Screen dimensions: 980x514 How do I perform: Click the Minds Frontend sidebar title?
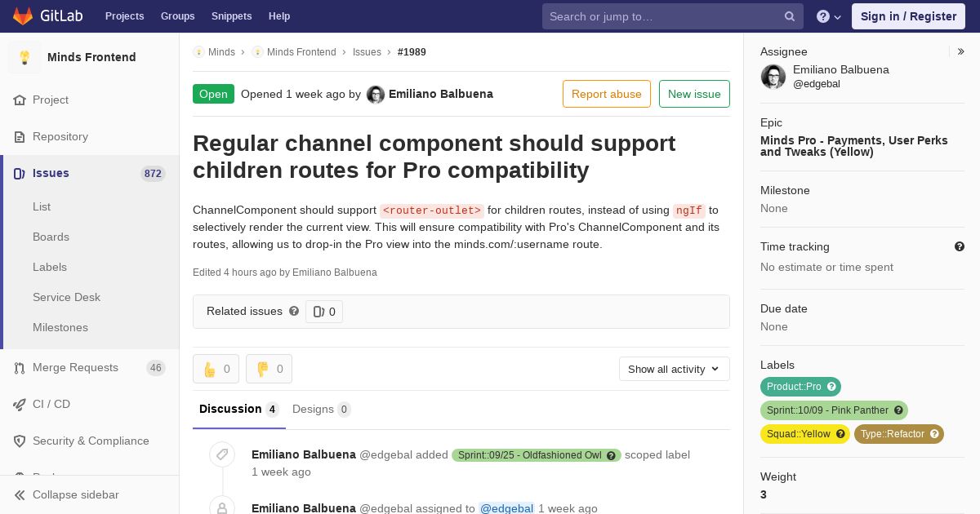(91, 57)
